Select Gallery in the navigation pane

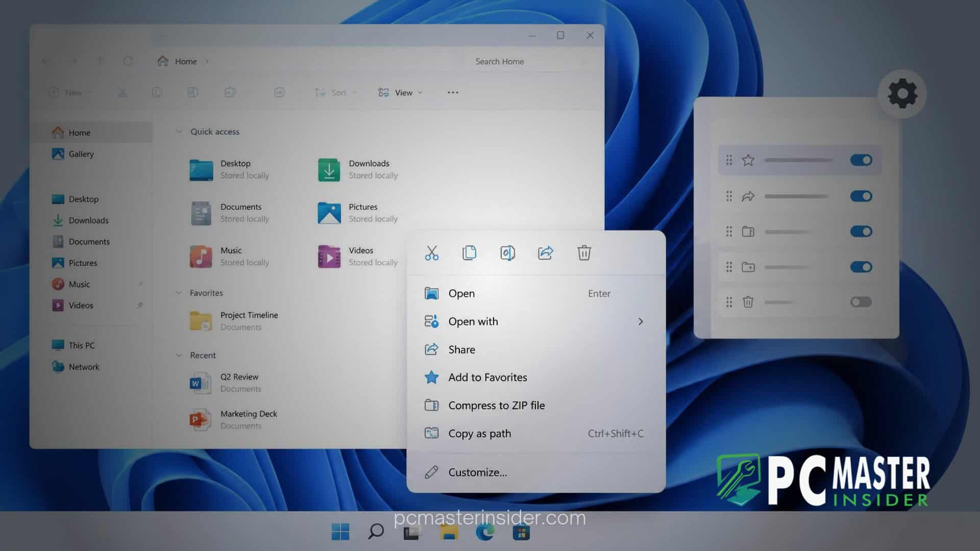click(72, 154)
